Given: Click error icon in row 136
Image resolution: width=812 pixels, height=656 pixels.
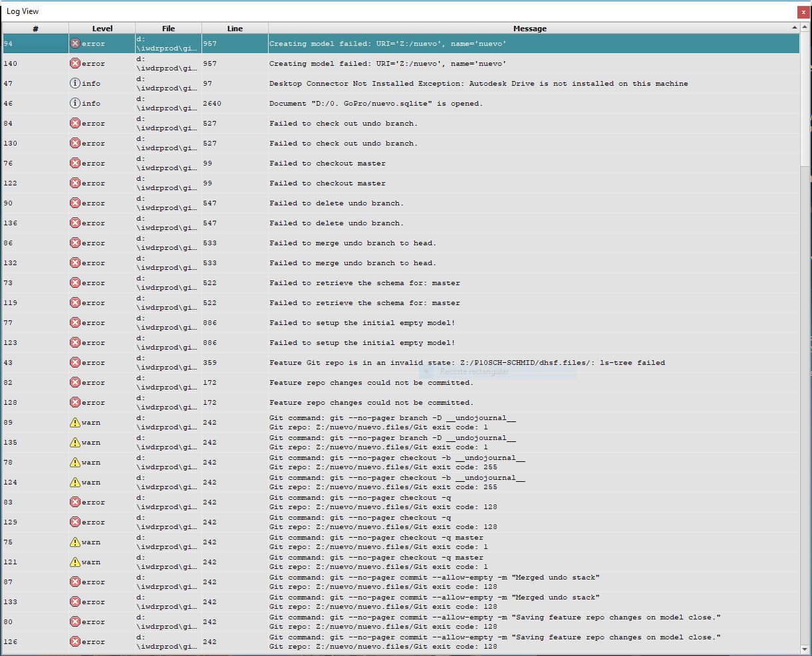Looking at the screenshot, I should pos(75,223).
